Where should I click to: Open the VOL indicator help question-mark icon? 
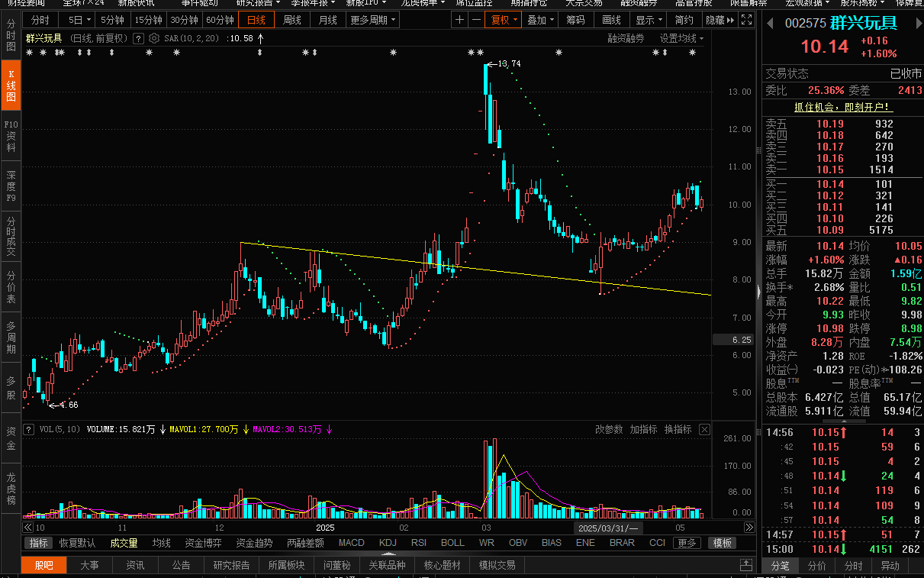click(29, 429)
